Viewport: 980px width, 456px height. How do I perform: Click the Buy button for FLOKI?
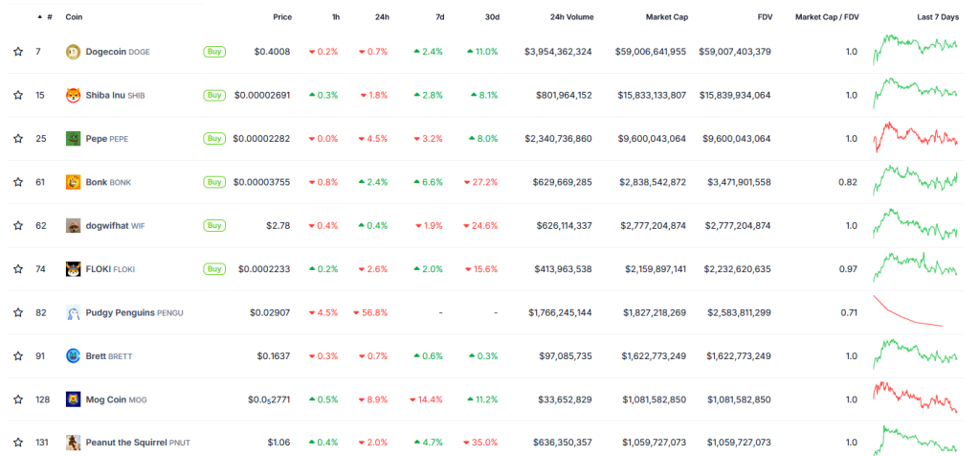(x=214, y=269)
